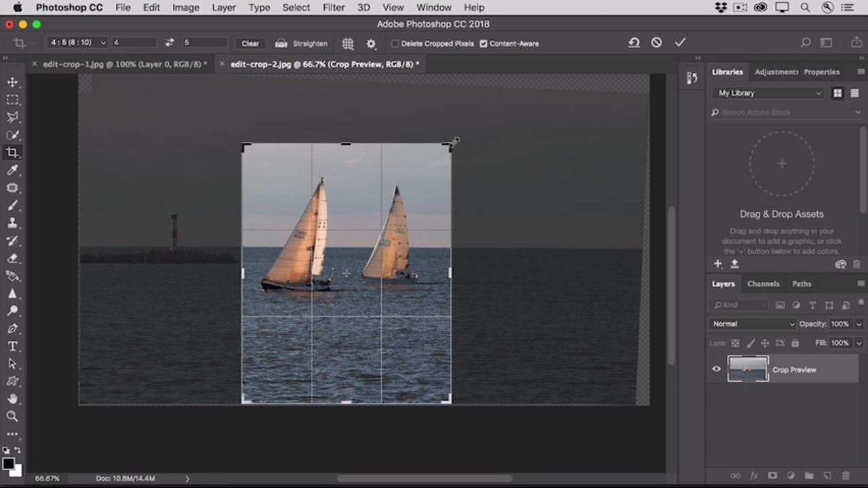Open the Normal blend mode dropdown
This screenshot has height=488, width=868.
[753, 324]
